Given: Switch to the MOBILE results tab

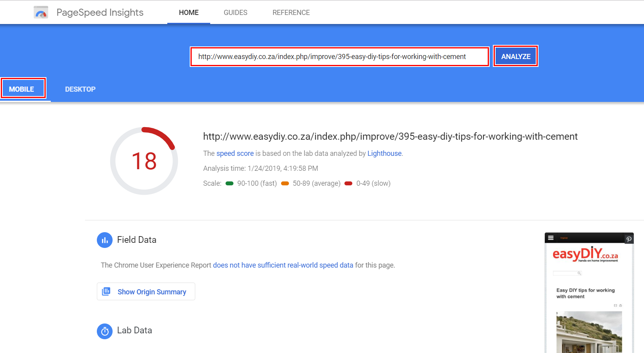Looking at the screenshot, I should pyautogui.click(x=23, y=89).
